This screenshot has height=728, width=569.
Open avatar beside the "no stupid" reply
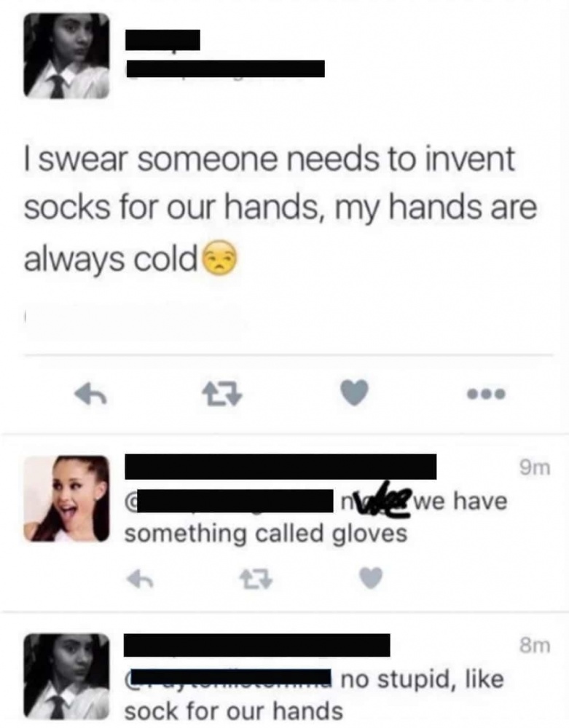(66, 676)
